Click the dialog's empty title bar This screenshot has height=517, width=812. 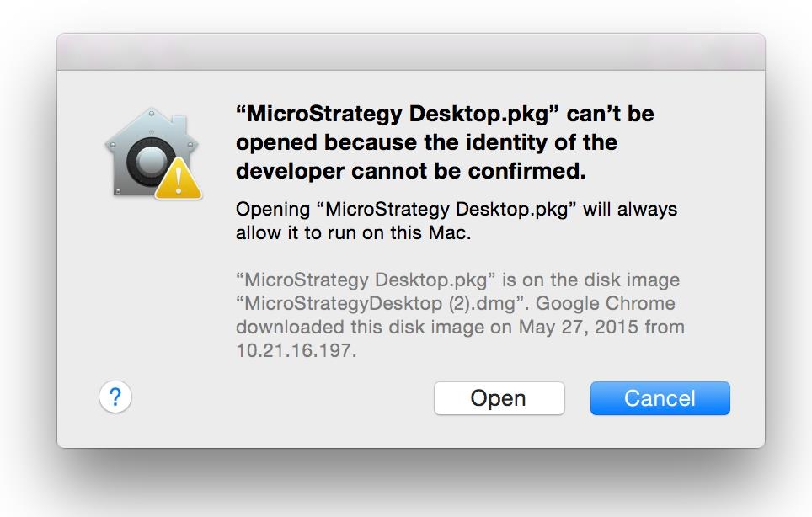click(x=411, y=51)
